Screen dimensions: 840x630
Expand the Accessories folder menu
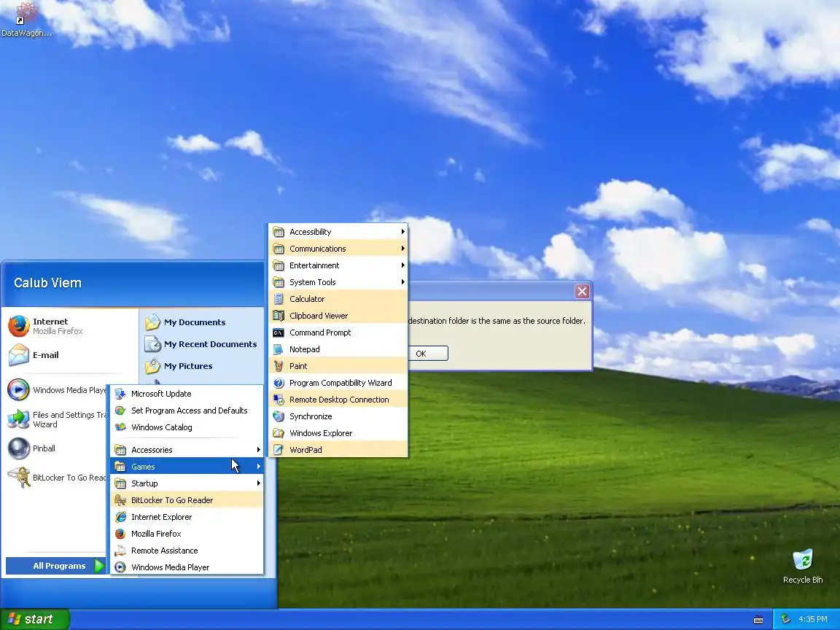point(187,450)
